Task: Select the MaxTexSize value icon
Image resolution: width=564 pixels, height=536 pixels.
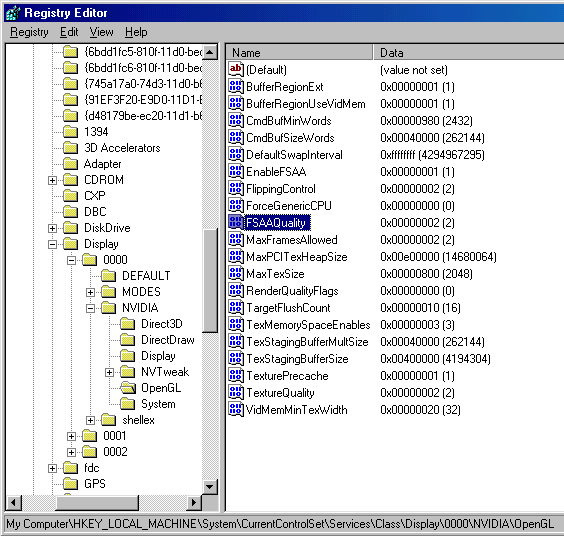Action: [236, 274]
